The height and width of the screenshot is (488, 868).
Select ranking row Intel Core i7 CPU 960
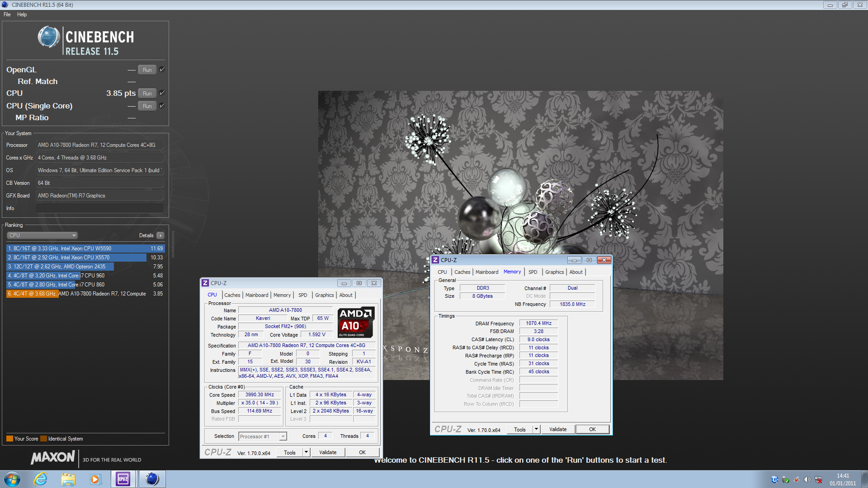(x=85, y=276)
